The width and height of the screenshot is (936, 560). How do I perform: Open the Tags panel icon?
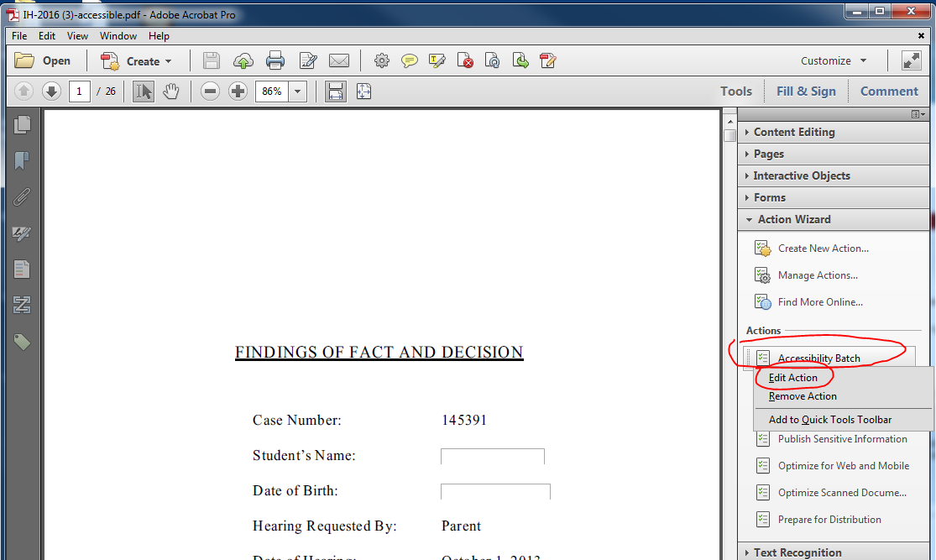click(x=22, y=342)
